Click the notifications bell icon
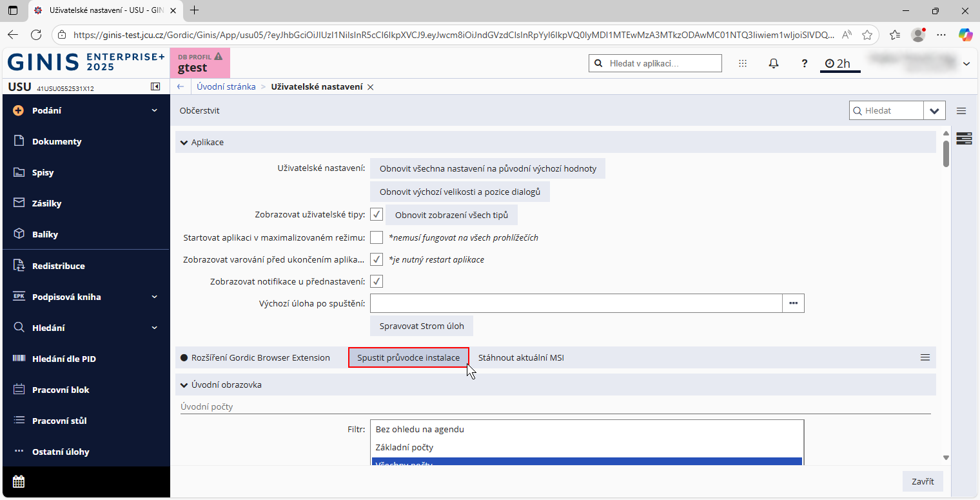Image resolution: width=980 pixels, height=500 pixels. click(774, 63)
